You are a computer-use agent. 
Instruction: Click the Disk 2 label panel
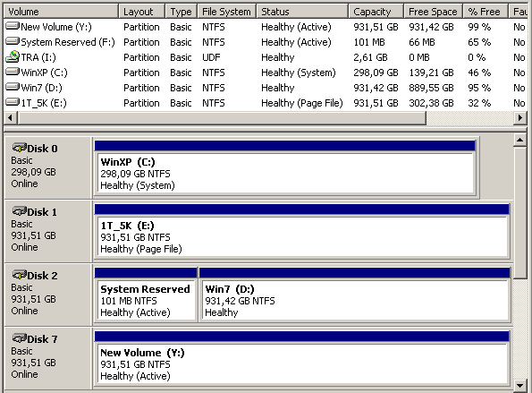pos(48,295)
